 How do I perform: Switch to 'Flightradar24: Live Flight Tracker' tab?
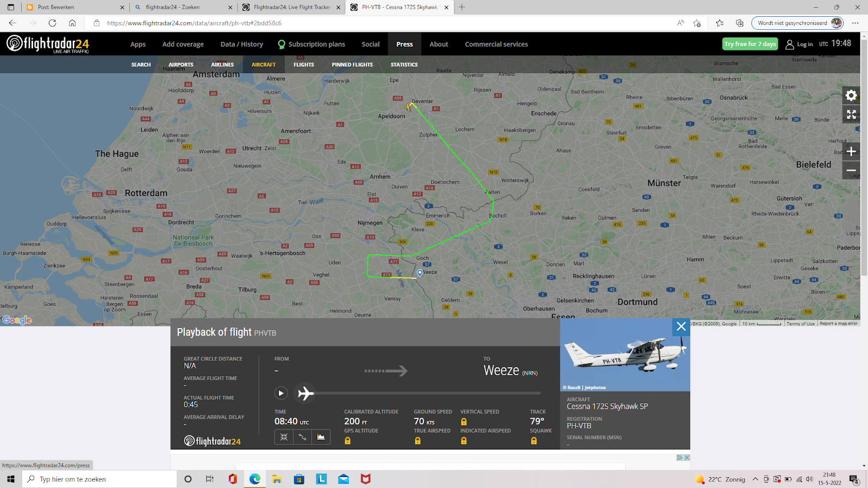pos(291,7)
